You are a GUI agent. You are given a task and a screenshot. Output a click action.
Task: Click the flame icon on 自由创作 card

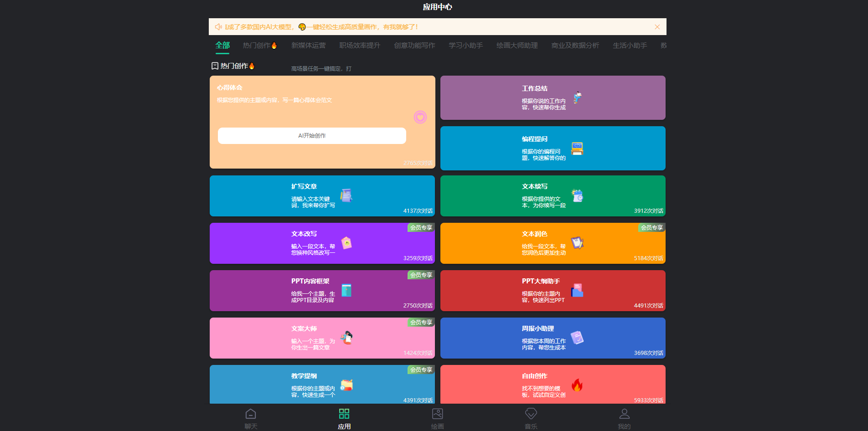coord(577,385)
